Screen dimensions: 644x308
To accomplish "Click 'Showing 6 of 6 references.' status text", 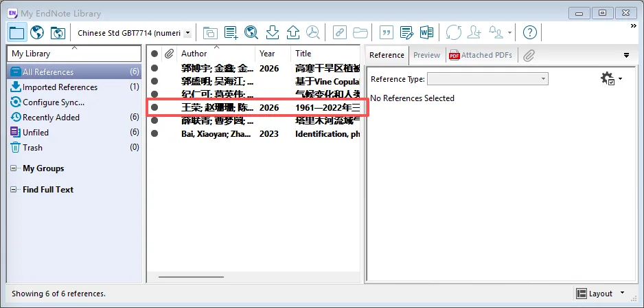I will 58,294.
